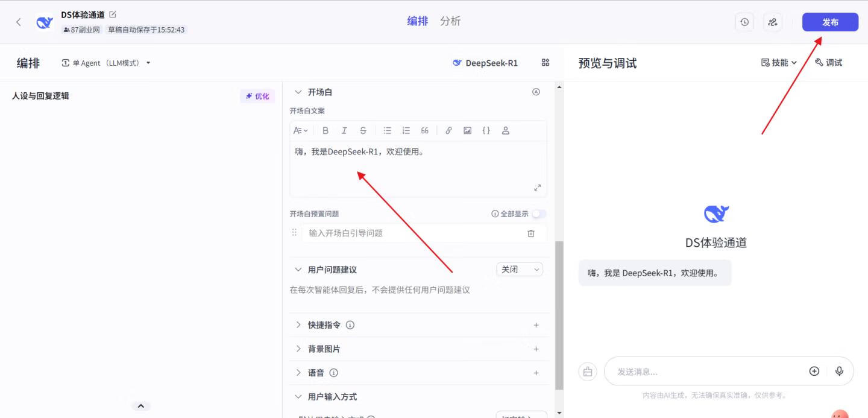Apply italic formatting in the greeting editor
Image resolution: width=868 pixels, height=418 pixels.
point(344,130)
